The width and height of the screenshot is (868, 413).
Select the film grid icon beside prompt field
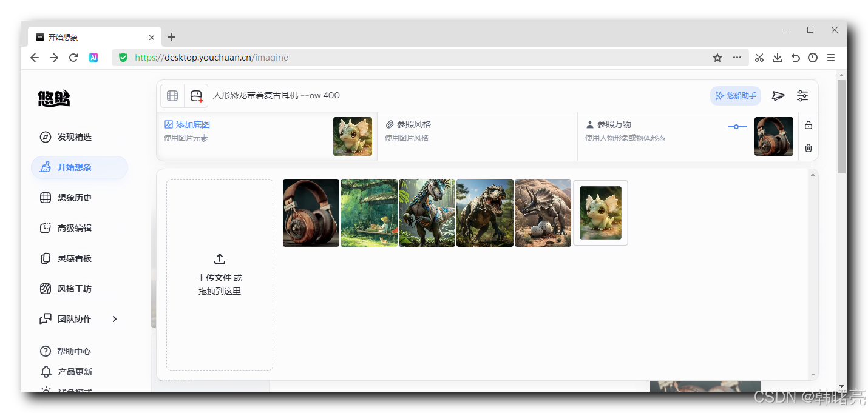click(x=172, y=95)
